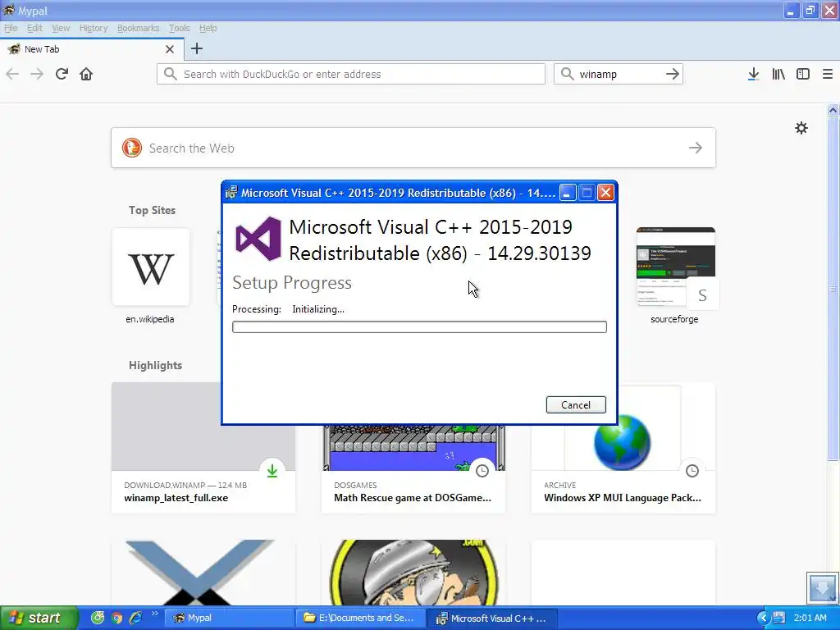Click the Top Sites section heading
840x630 pixels.
click(152, 210)
